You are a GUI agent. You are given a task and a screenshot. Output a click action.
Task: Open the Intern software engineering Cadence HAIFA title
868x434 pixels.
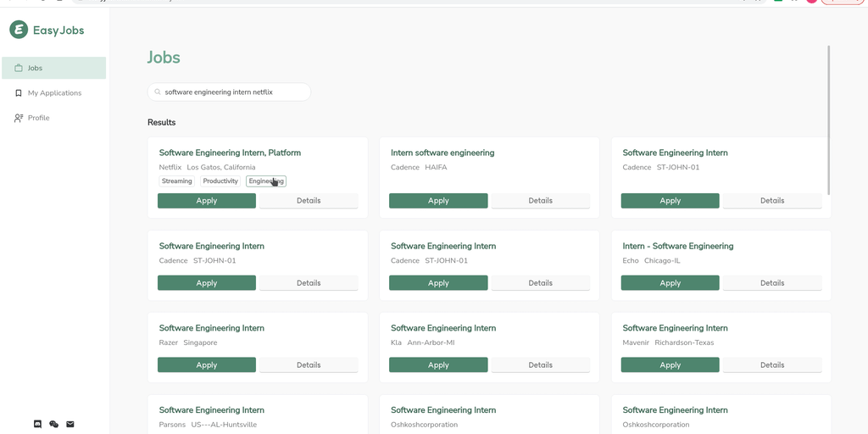coord(442,153)
